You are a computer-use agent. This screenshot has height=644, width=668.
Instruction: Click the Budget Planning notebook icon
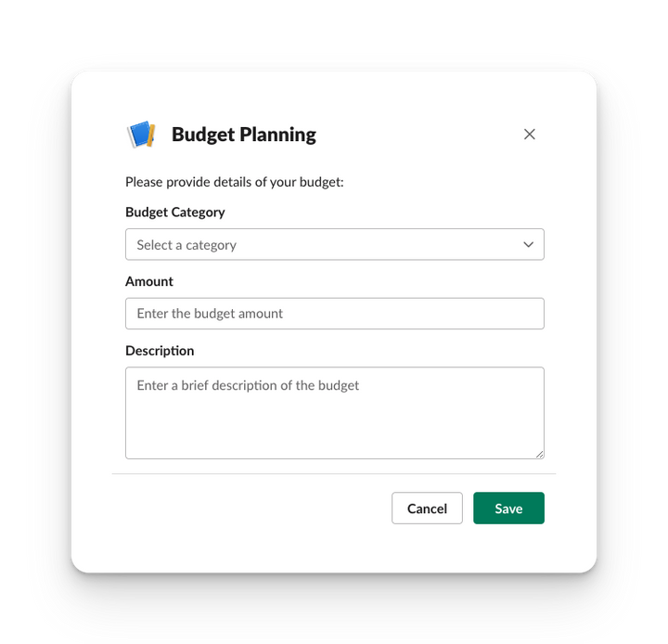tap(141, 135)
